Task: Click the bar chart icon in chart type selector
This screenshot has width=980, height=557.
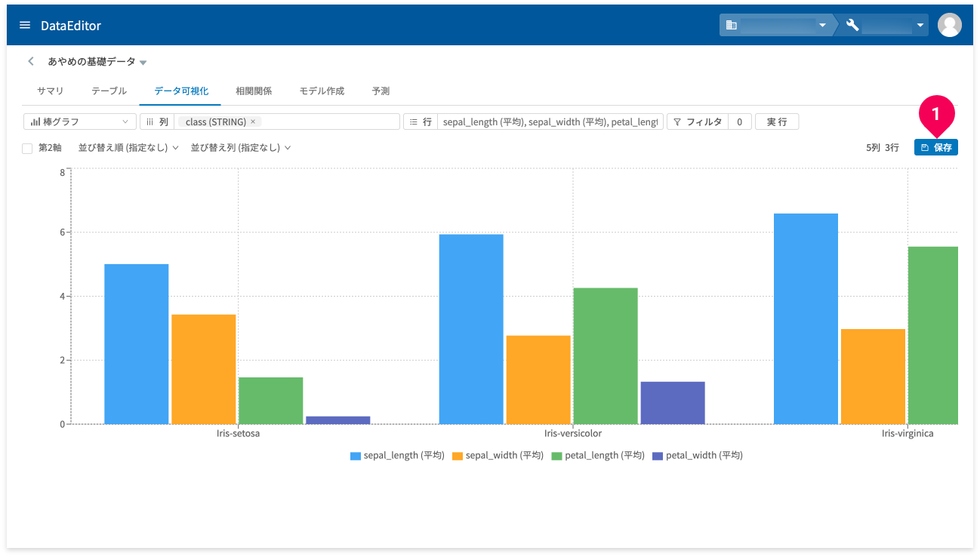Action: [35, 122]
